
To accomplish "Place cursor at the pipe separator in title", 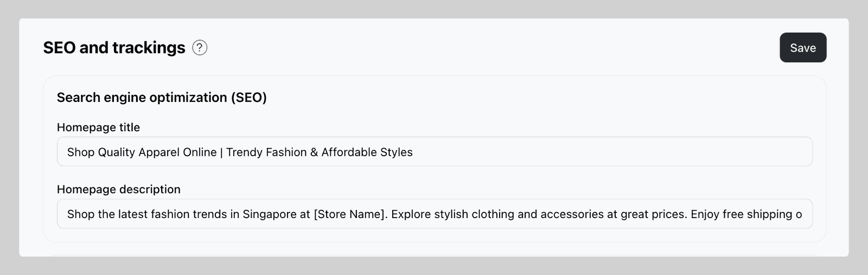I will coord(221,152).
